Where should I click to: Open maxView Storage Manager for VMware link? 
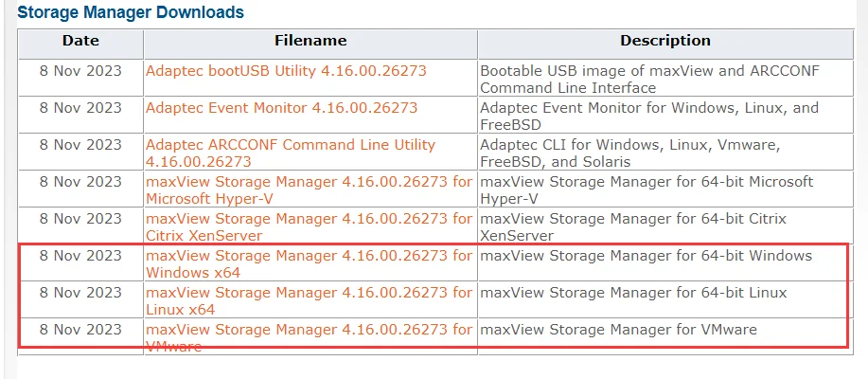(309, 337)
